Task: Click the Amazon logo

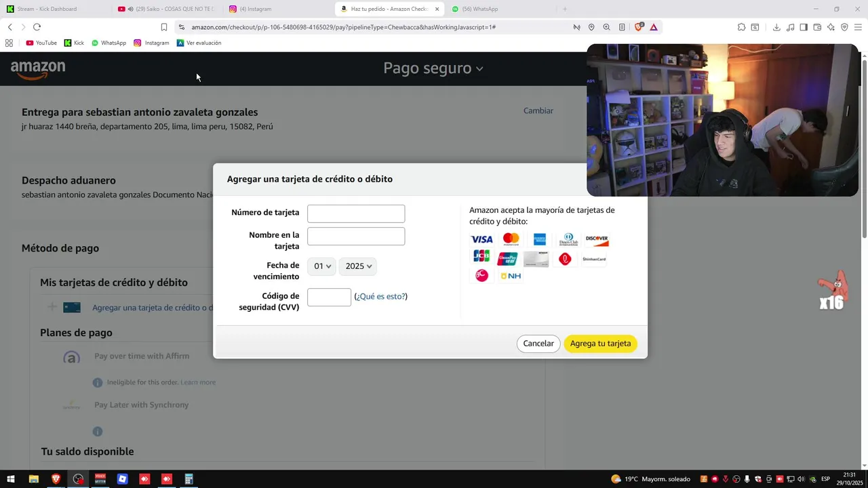Action: pyautogui.click(x=38, y=69)
